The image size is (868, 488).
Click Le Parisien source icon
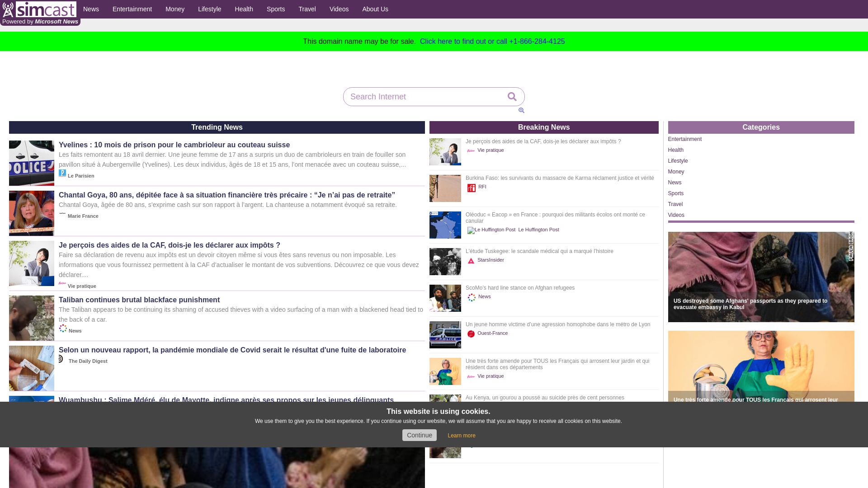click(62, 173)
